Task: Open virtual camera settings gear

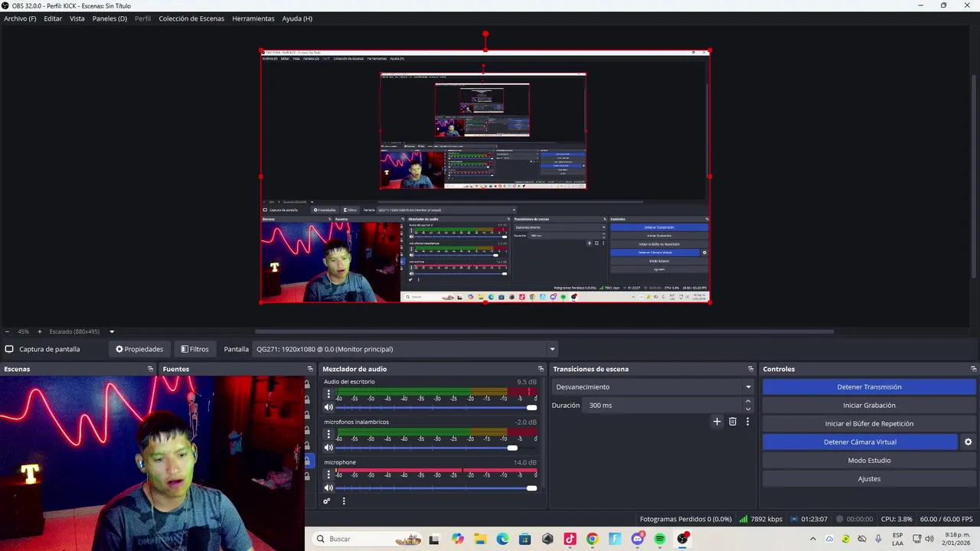Action: coord(968,442)
